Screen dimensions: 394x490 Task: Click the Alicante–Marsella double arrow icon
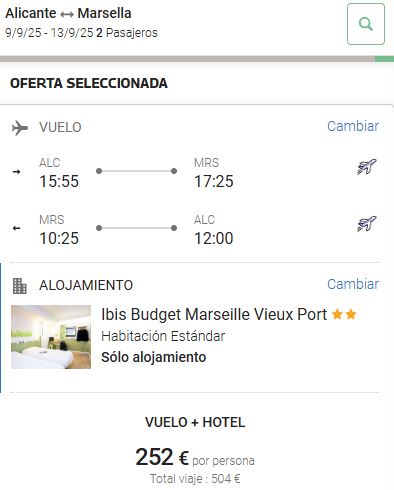(x=67, y=14)
